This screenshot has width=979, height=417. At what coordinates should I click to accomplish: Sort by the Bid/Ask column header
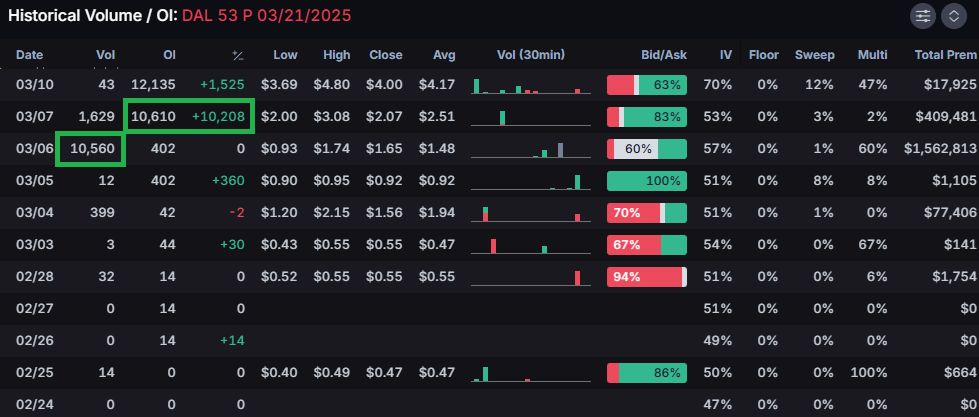(x=664, y=55)
